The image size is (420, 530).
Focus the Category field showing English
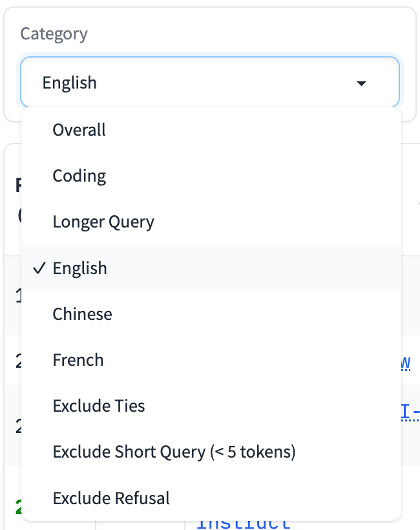coord(194,83)
